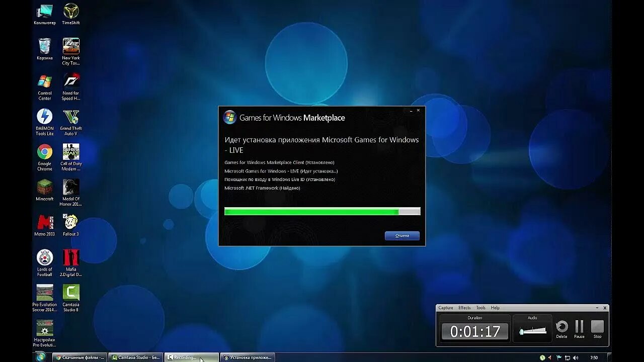Select the Mafia 2 Digital shortcut
This screenshot has height=362, width=644.
tap(70, 263)
